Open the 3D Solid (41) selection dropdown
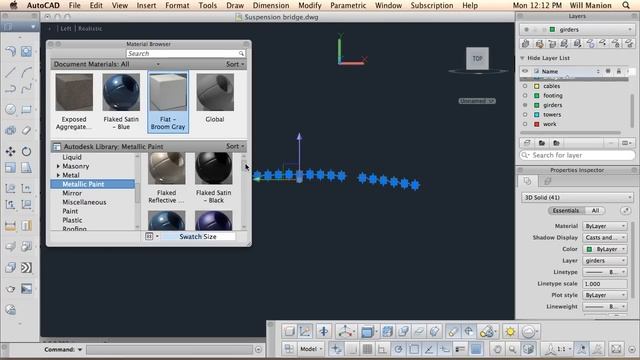640x360 pixels. [577, 198]
